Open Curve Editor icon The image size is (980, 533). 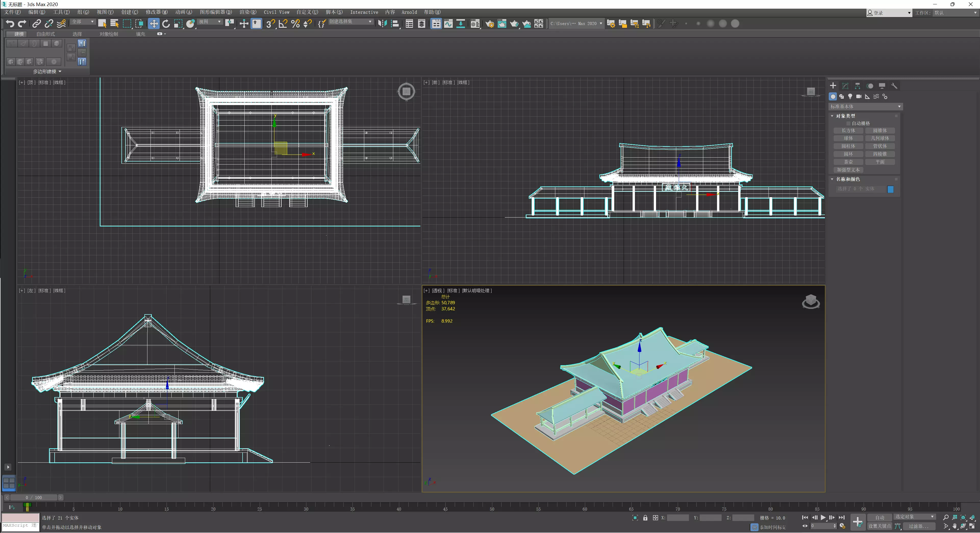[x=448, y=23]
